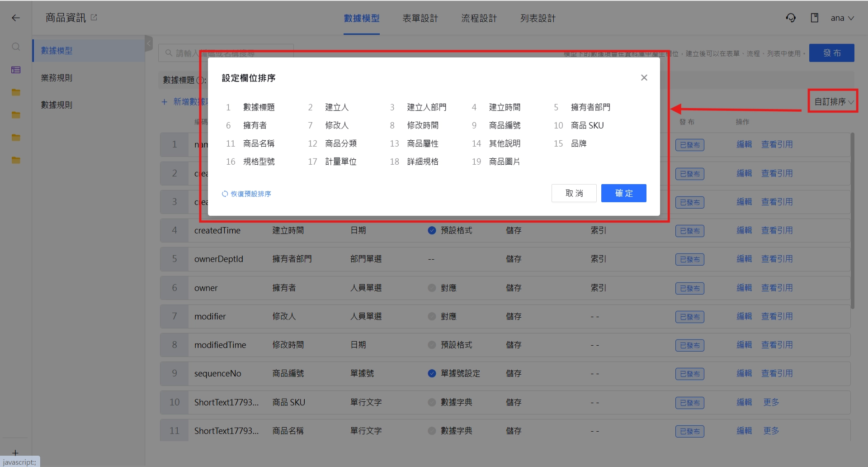The image size is (868, 467).
Task: Select field 數據標題 in sort dialog
Action: tap(259, 107)
